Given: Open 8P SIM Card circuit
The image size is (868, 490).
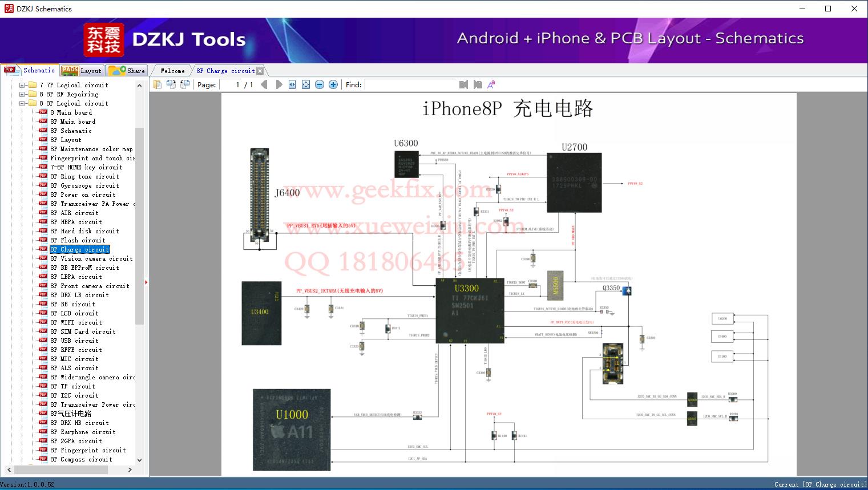Looking at the screenshot, I should coord(83,331).
